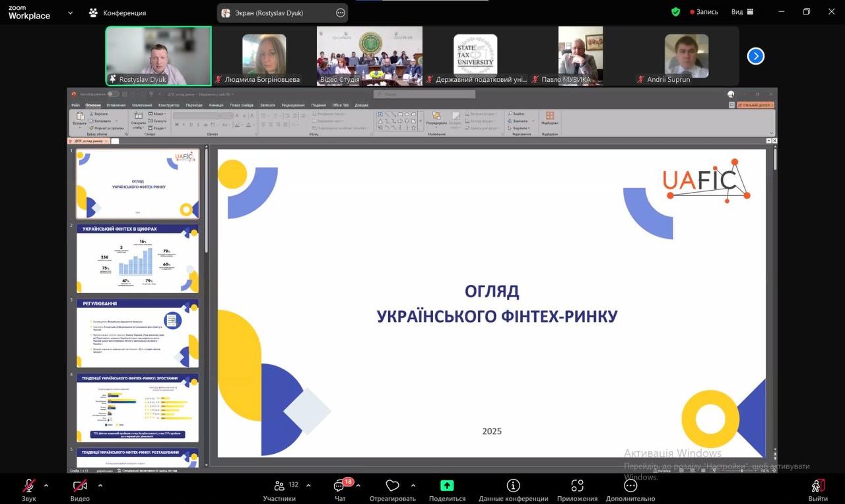Open Данные конференции info icon

[x=513, y=486]
